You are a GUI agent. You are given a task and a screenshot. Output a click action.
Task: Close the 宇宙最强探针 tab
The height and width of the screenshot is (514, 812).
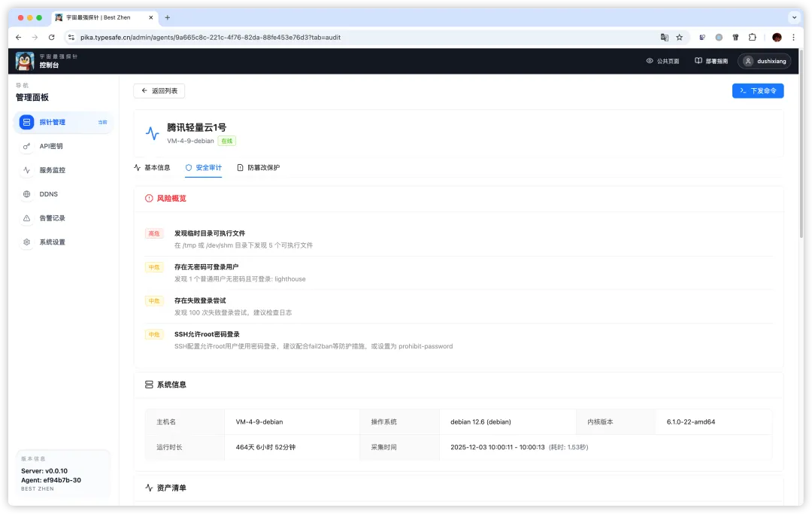tap(150, 17)
